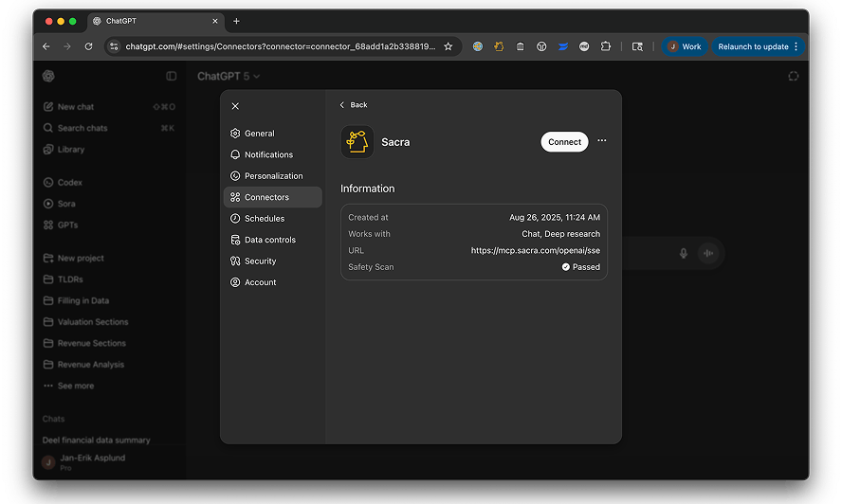Click the site information icon in address bar
The image size is (842, 504).
114,46
